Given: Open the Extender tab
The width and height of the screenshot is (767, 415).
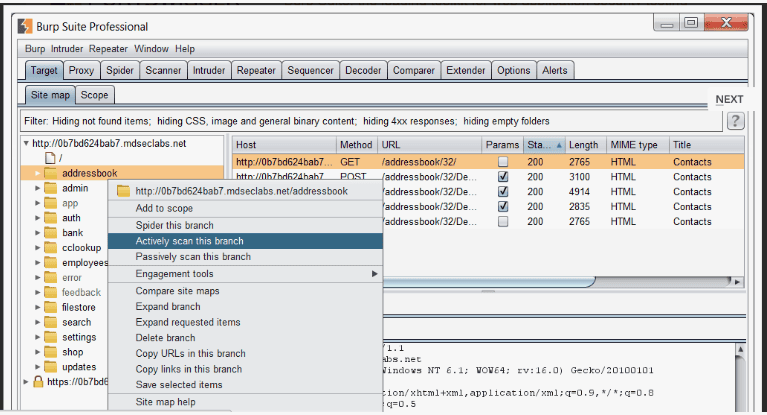Looking at the screenshot, I should [466, 70].
